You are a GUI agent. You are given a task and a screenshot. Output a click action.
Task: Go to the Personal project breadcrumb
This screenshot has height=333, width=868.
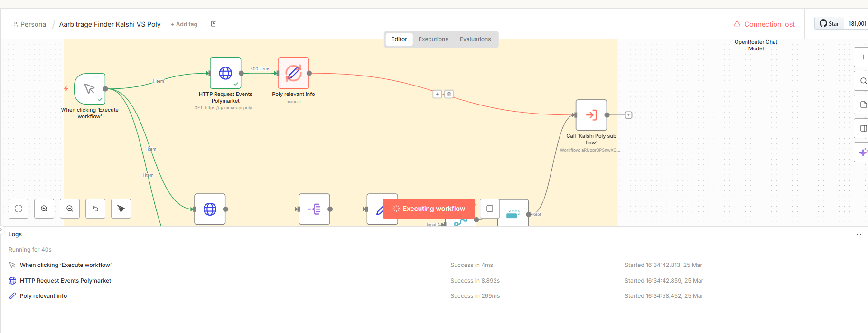30,24
